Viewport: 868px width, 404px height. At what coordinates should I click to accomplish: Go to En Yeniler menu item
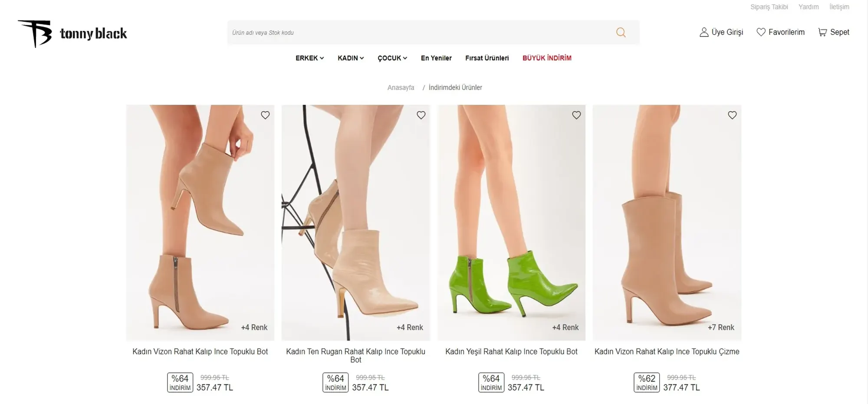pos(436,58)
